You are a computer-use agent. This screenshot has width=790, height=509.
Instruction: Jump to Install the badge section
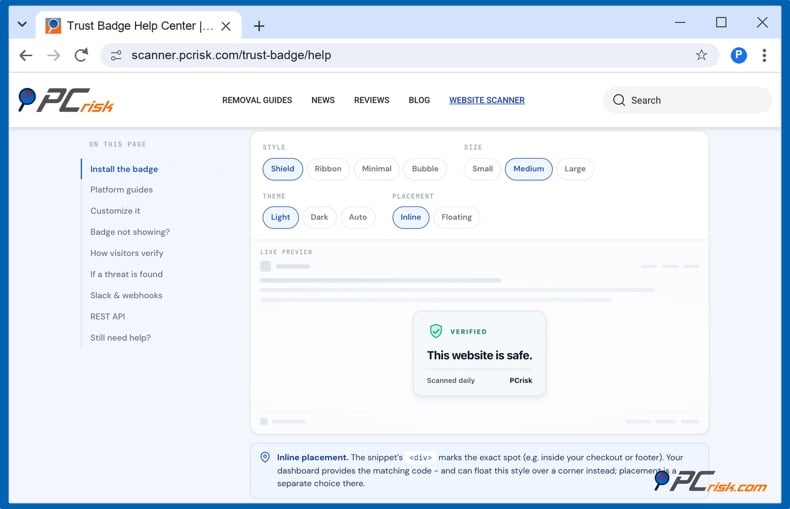[x=124, y=169]
